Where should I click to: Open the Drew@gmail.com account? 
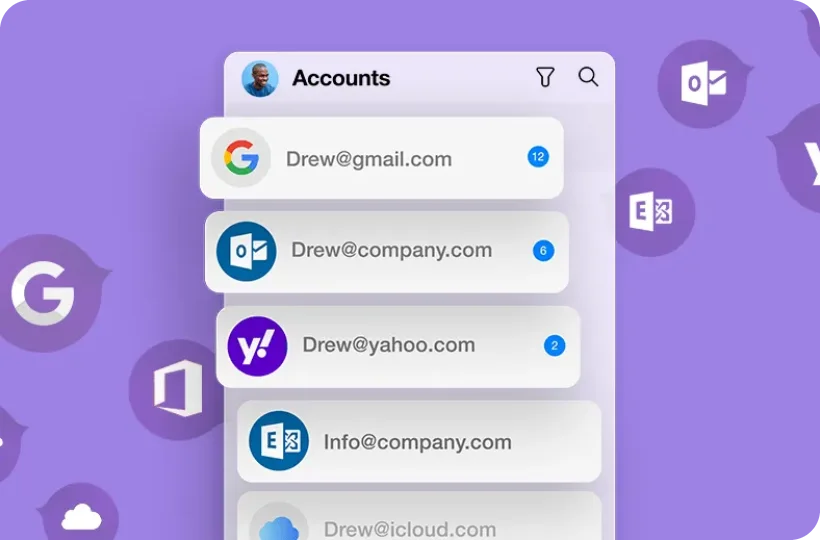click(x=382, y=158)
